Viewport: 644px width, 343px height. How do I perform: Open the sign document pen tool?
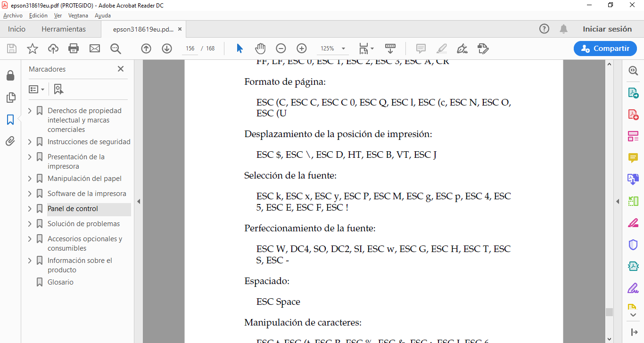click(x=462, y=49)
